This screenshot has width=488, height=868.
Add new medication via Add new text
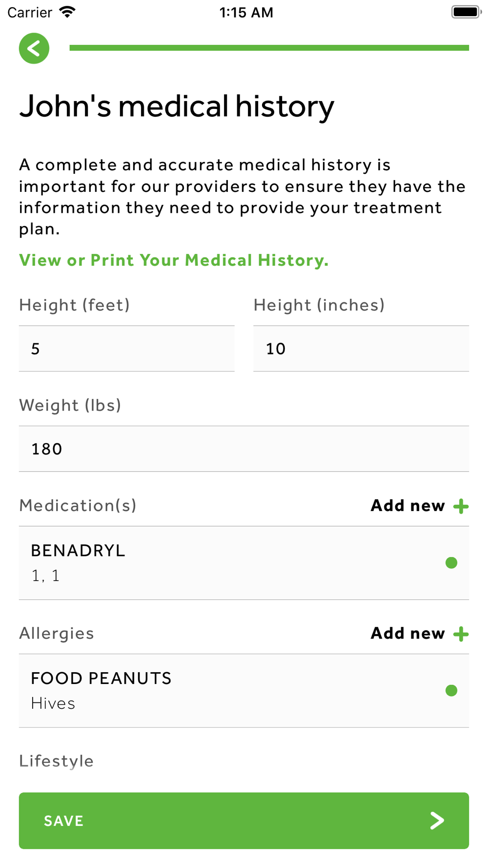[x=408, y=506]
